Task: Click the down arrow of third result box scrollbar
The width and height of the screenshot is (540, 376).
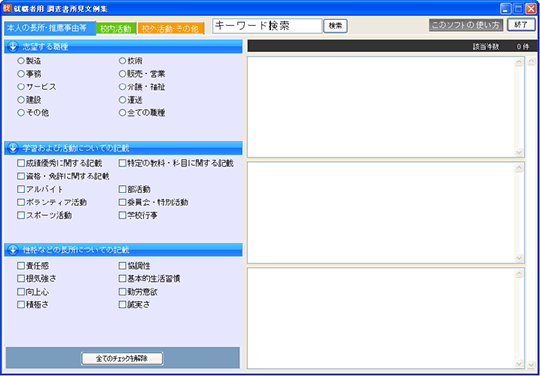Action: (x=519, y=364)
